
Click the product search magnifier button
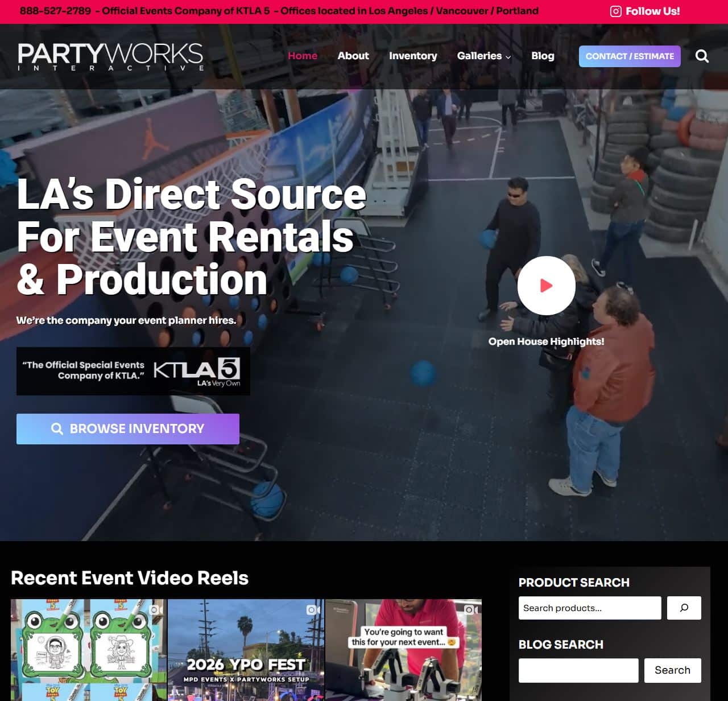684,608
